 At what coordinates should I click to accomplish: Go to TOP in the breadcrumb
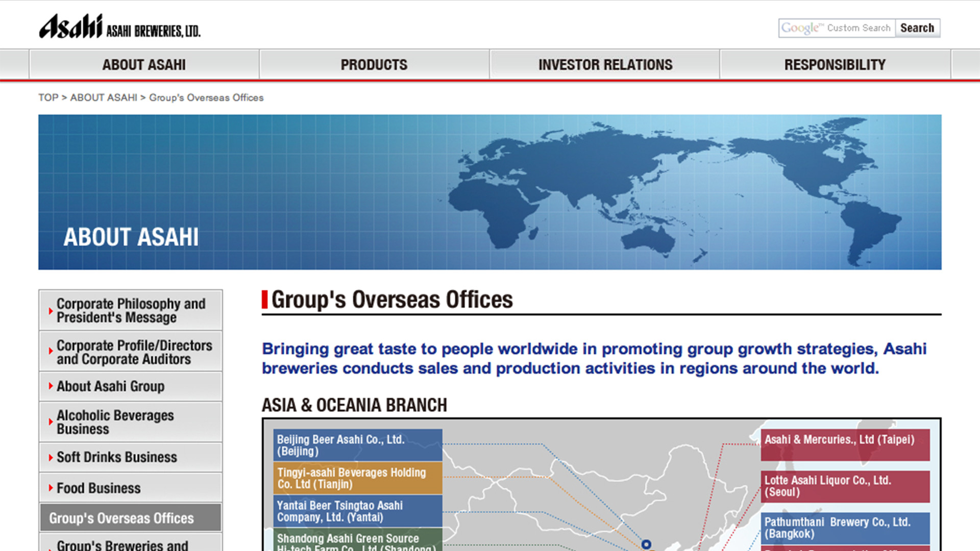48,97
